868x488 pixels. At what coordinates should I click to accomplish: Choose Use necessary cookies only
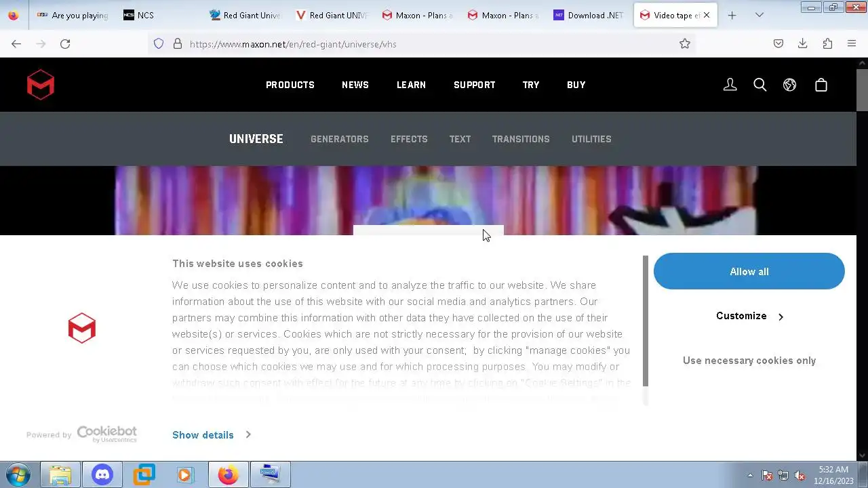(x=749, y=361)
